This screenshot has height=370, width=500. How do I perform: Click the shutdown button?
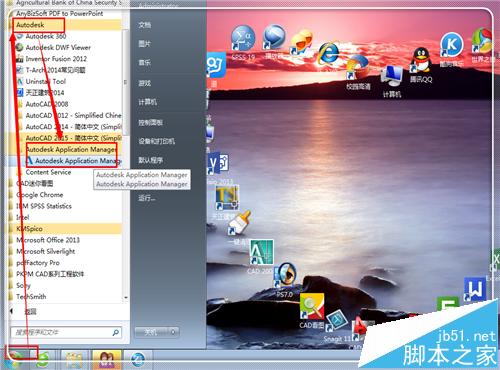point(152,332)
